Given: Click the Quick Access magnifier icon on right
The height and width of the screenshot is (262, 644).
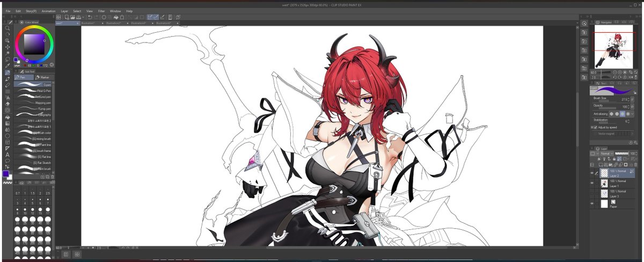Looking at the screenshot, I should point(584,24).
